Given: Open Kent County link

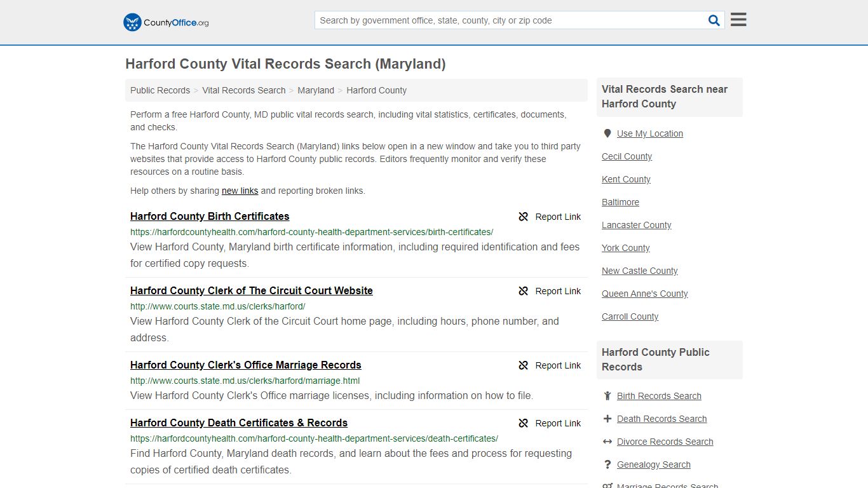Looking at the screenshot, I should click(626, 179).
